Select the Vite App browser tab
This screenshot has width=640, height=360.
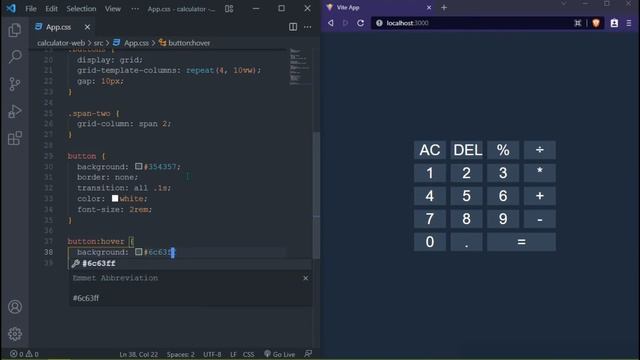click(378, 7)
